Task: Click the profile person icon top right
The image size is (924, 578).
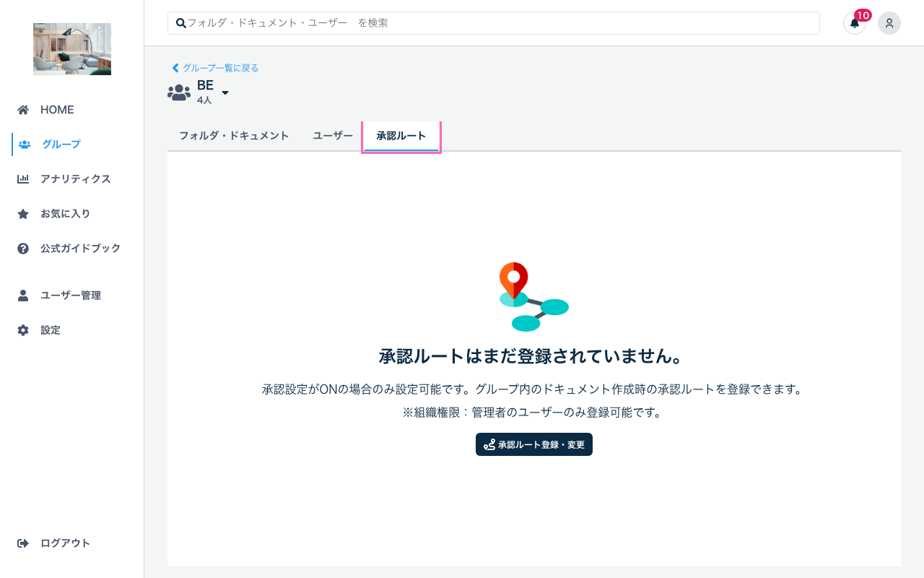Action: (889, 23)
